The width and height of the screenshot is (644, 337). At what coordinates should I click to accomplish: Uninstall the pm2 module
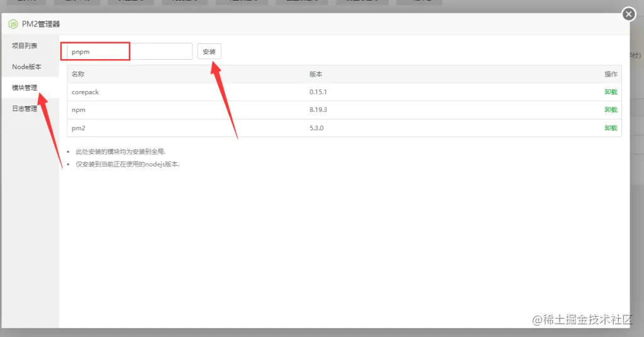coord(611,128)
